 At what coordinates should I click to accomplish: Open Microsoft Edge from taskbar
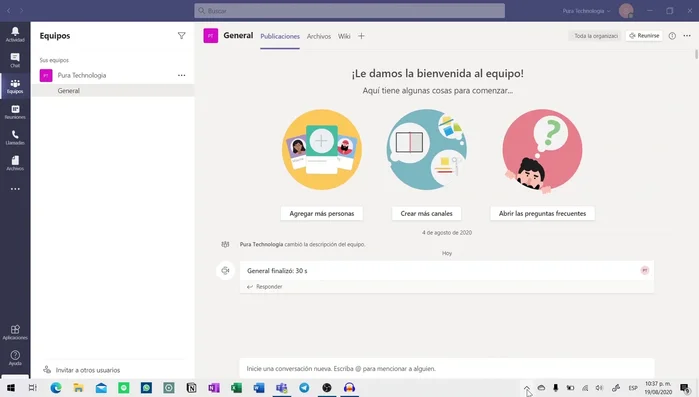(x=56, y=388)
